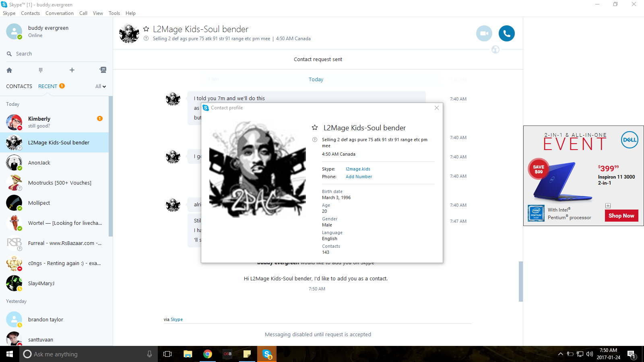The image size is (644, 362).
Task: Click the contacts list scrollbar
Action: [x=111, y=166]
